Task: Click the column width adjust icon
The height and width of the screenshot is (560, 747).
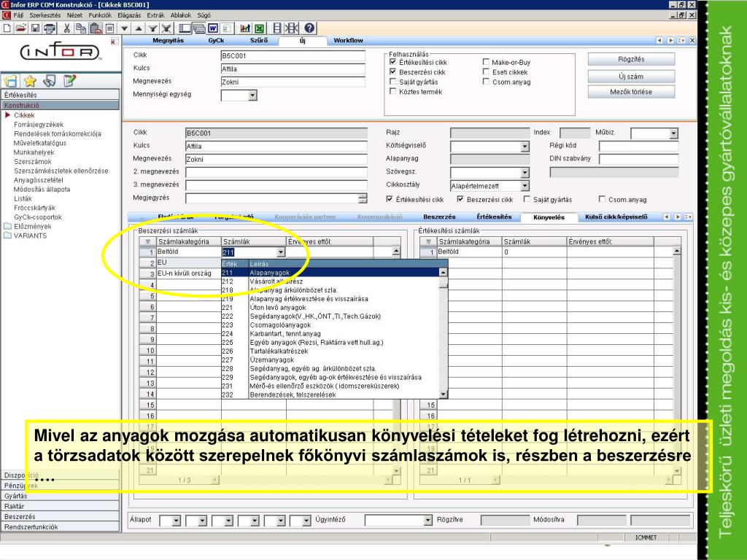Action: point(292,28)
